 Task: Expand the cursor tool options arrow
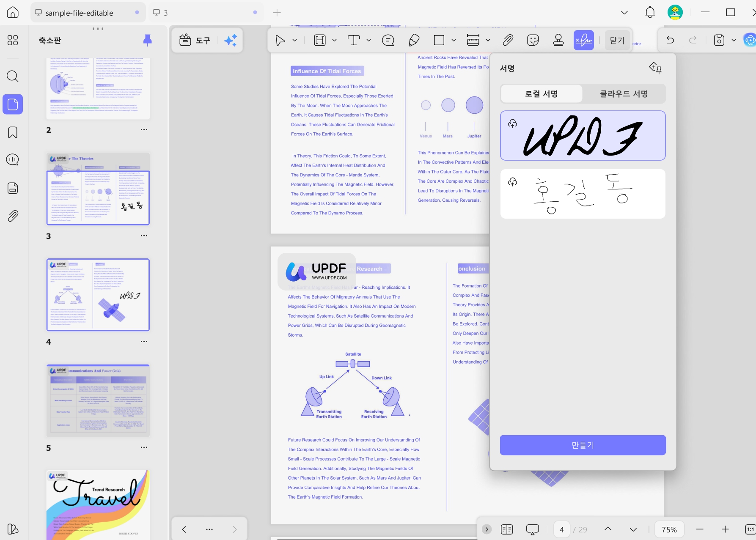(295, 40)
